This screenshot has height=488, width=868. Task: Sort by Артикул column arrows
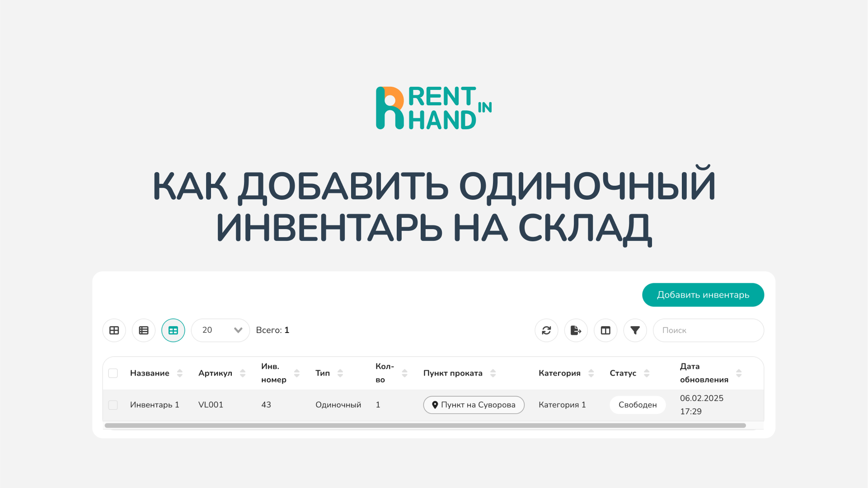pos(243,373)
